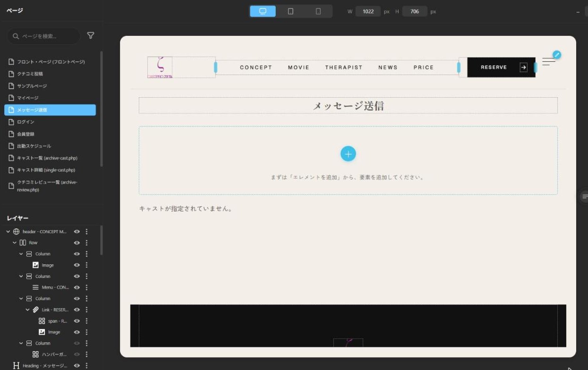Collapse the Column holding ハンバーガ layer

(21, 344)
